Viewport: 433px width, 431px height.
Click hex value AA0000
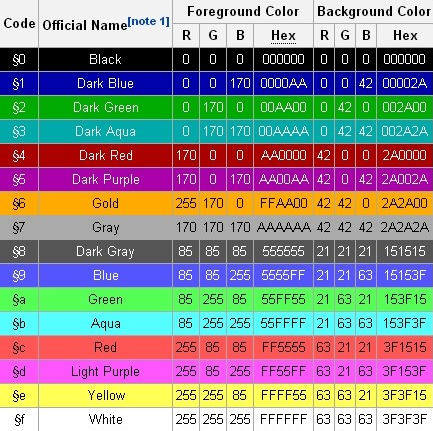pyautogui.click(x=283, y=155)
